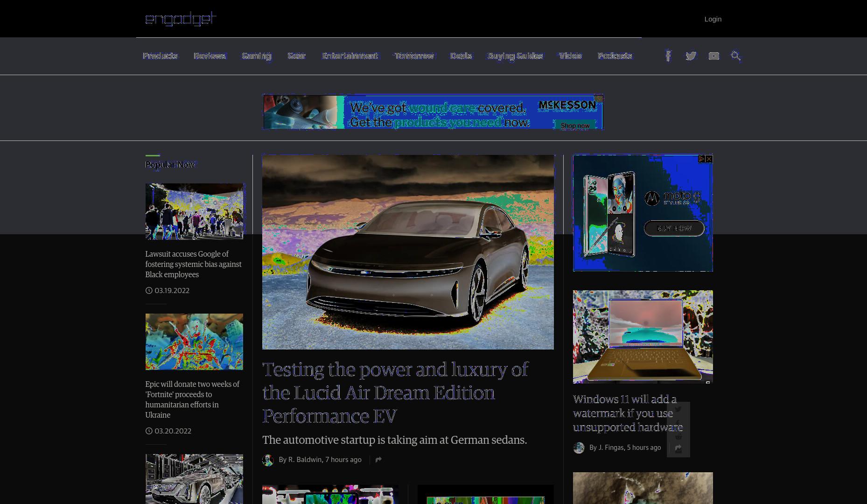
Task: Share the Windows 11 watermark article
Action: tap(678, 448)
